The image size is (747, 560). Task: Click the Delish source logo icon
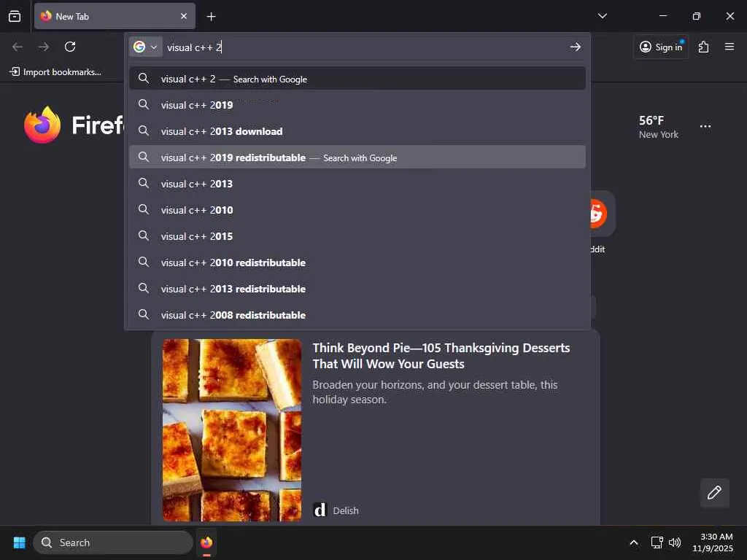[320, 510]
